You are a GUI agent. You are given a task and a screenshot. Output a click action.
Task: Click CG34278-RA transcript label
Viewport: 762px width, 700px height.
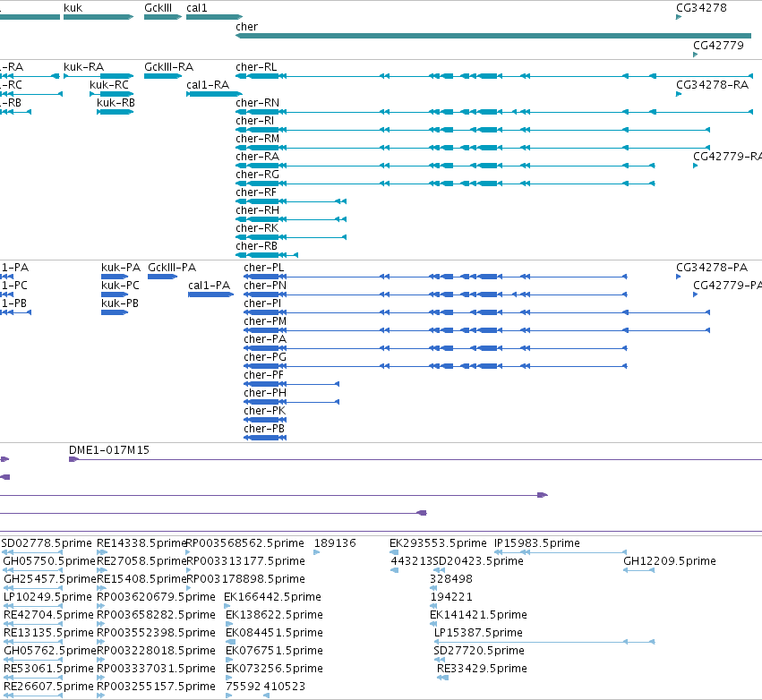coord(712,84)
